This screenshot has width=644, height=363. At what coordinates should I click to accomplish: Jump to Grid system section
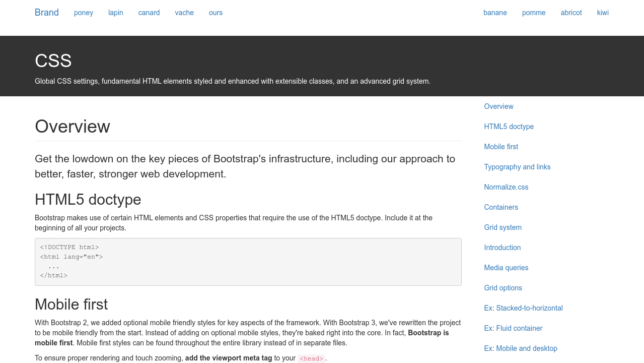[x=503, y=227]
